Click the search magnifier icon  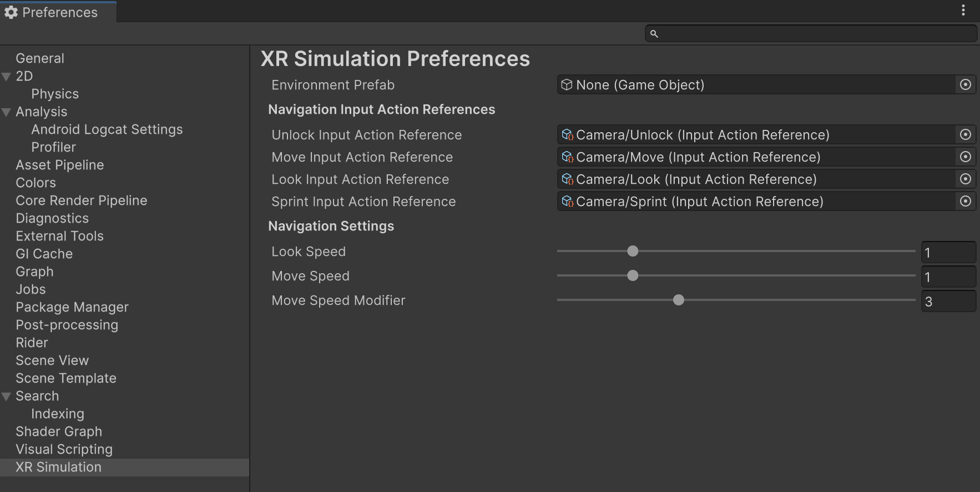(654, 34)
